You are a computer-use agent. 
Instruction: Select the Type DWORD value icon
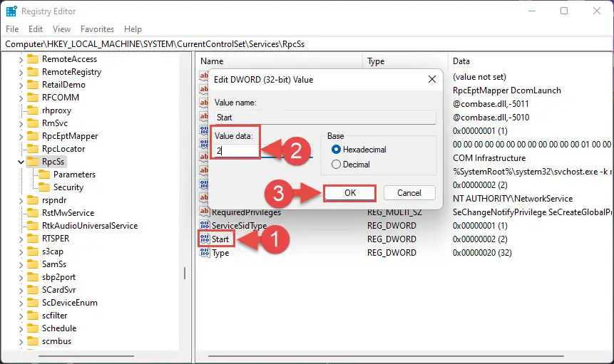coord(205,253)
